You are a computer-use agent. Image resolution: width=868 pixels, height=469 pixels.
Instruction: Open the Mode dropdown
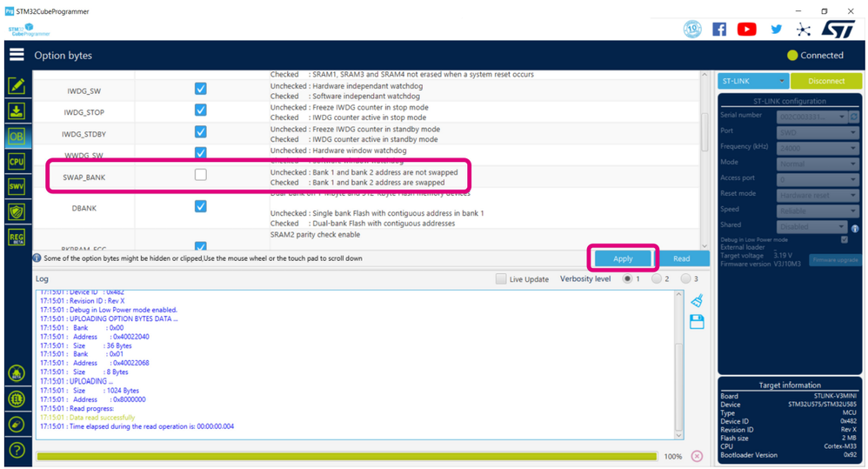[x=818, y=164]
